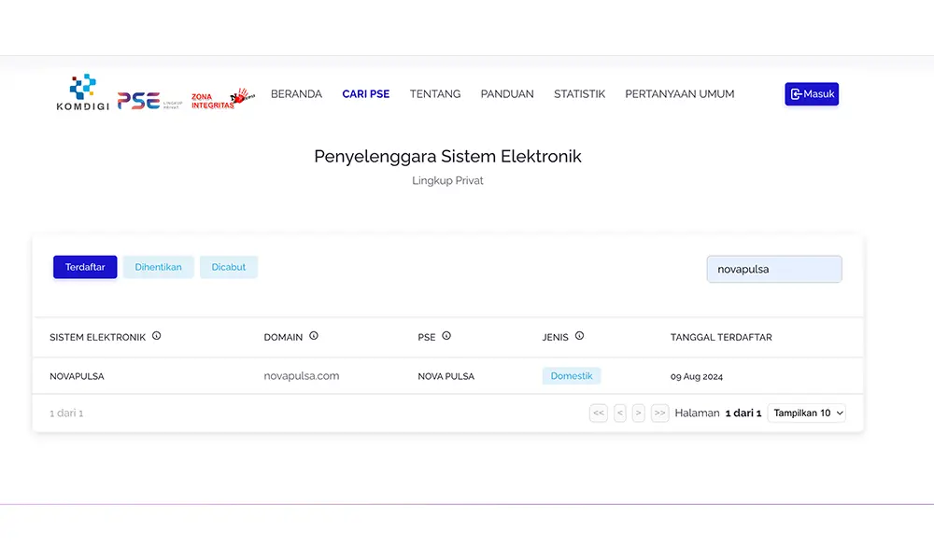The height and width of the screenshot is (560, 934).
Task: Click the Lingkup Privat subtitle
Action: point(448,180)
